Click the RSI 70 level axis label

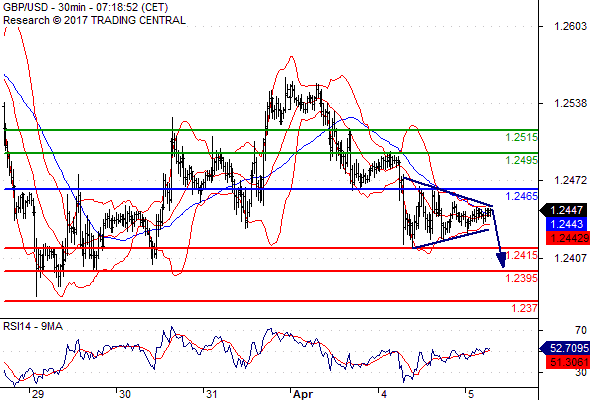coord(581,330)
